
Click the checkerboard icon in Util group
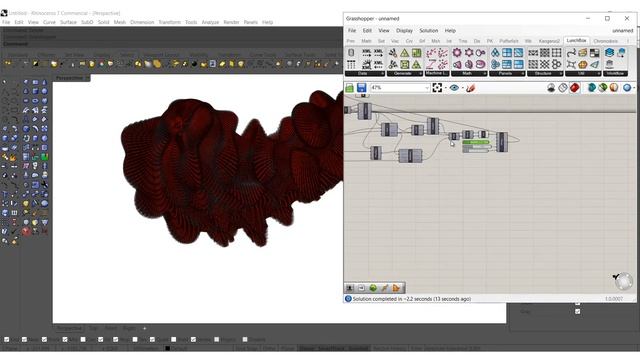595,53
